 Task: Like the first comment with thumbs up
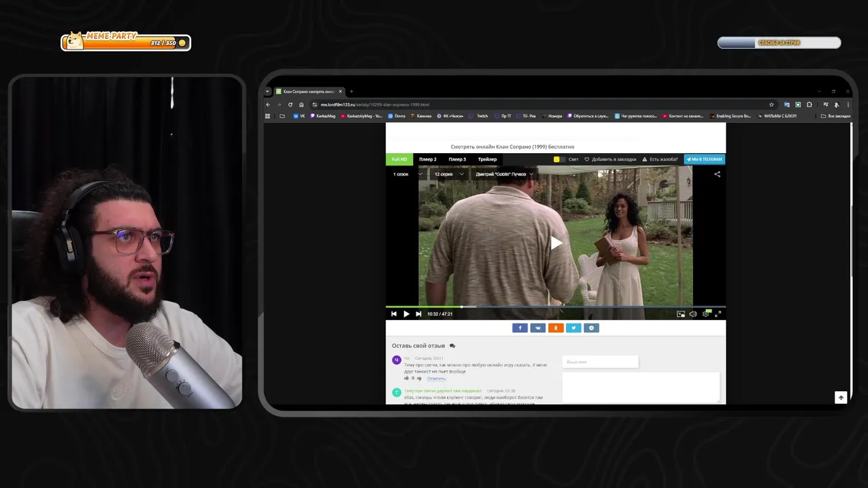pyautogui.click(x=407, y=378)
